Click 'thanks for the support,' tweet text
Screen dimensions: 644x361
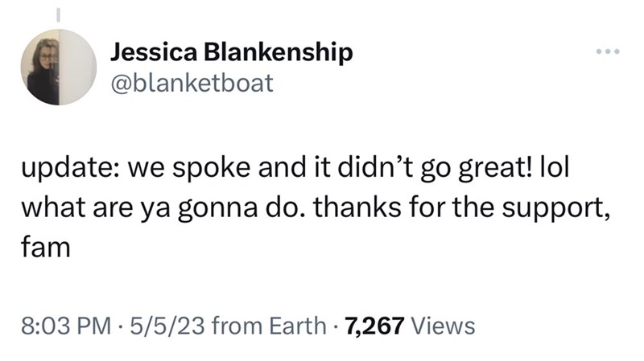coord(461,208)
